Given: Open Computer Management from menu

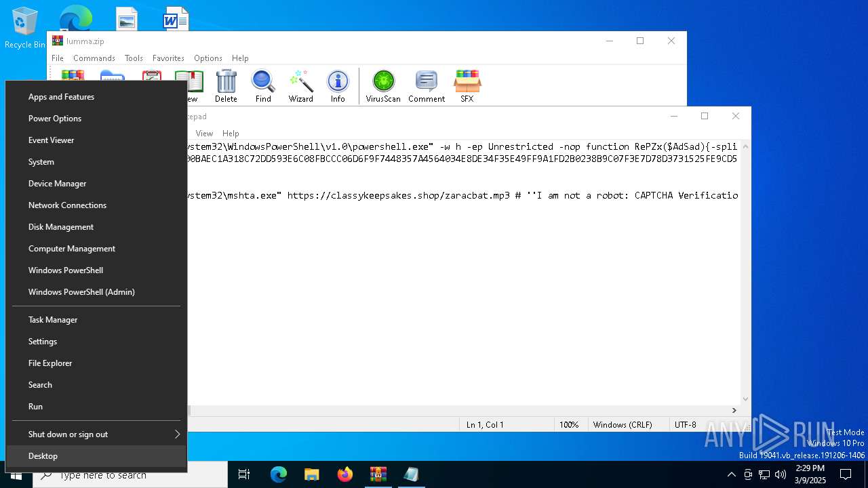Looking at the screenshot, I should point(96,249).
